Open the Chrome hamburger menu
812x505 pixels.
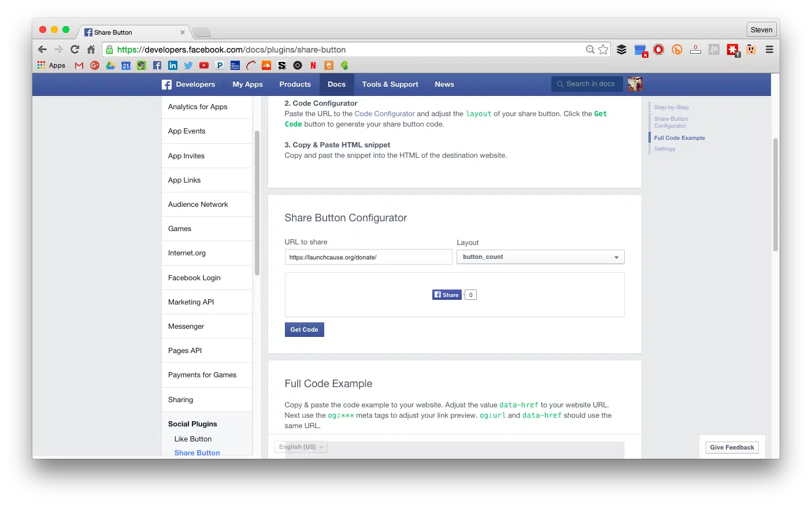[769, 50]
